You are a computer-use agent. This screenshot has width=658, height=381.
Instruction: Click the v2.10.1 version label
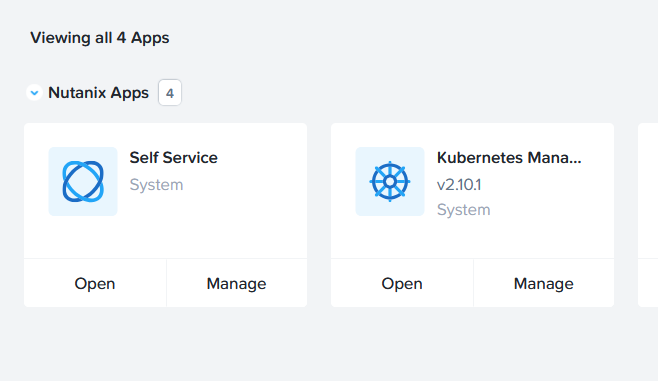click(459, 185)
